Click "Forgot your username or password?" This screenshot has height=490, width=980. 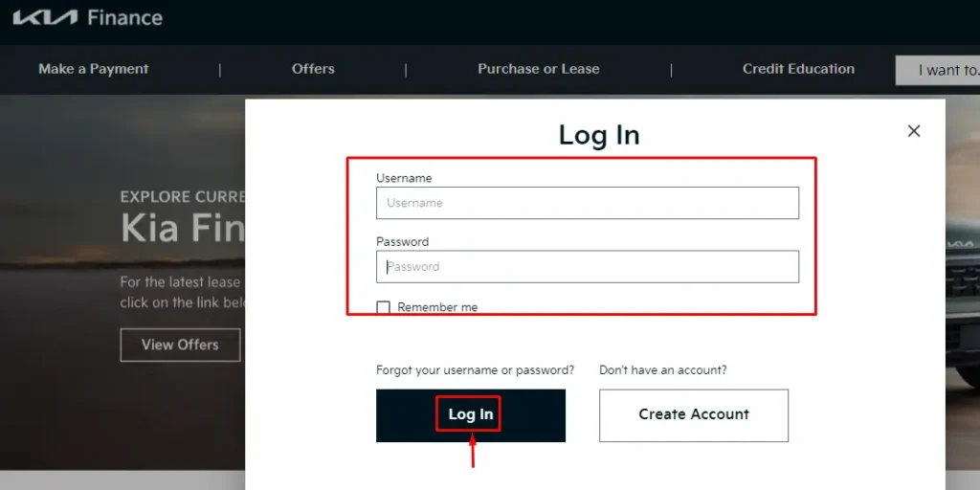[475, 370]
